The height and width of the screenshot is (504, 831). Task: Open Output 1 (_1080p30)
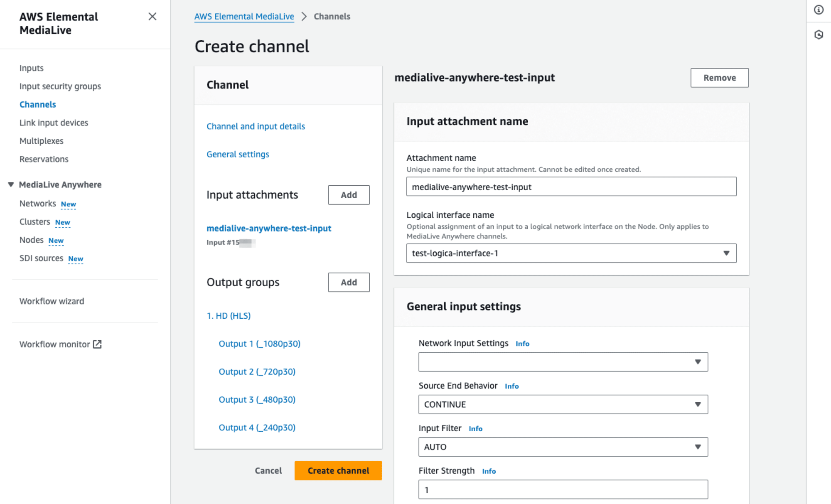(260, 344)
